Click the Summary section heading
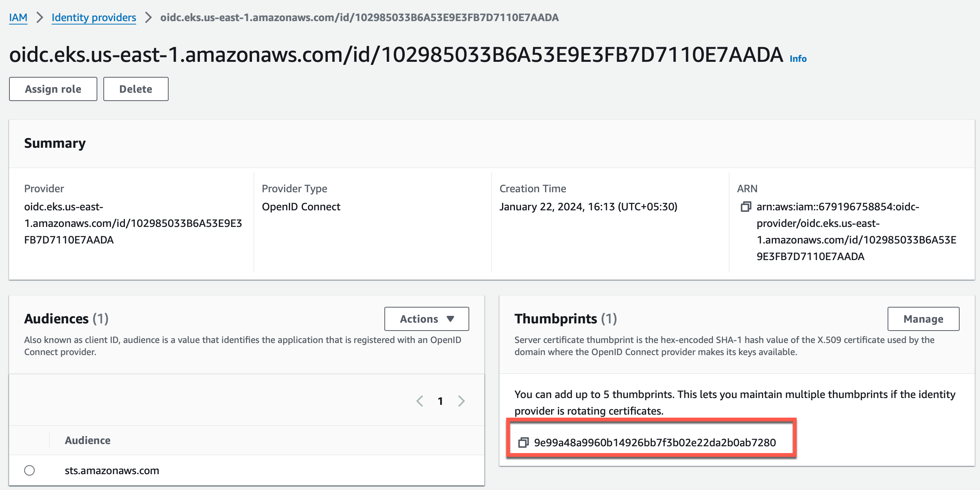This screenshot has height=490, width=980. point(55,143)
